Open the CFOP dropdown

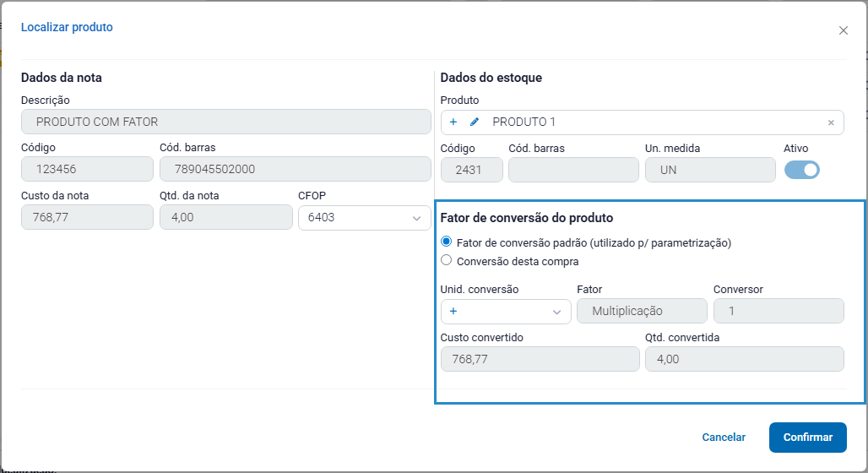pyautogui.click(x=364, y=218)
